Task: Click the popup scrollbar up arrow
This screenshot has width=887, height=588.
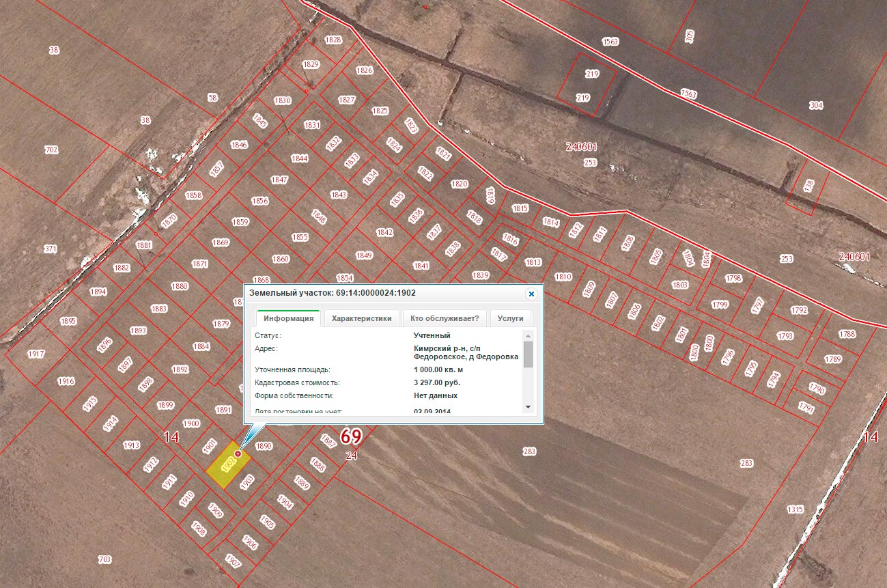Action: [x=528, y=335]
